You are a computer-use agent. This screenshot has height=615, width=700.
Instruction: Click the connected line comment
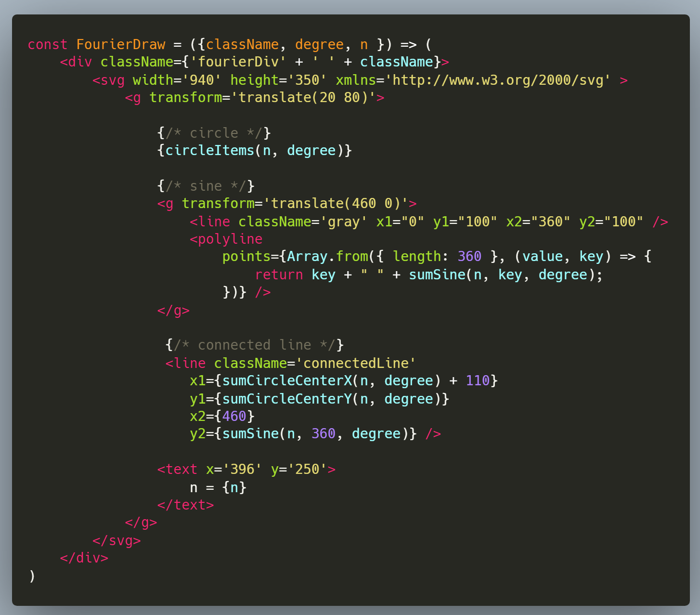coord(254,345)
